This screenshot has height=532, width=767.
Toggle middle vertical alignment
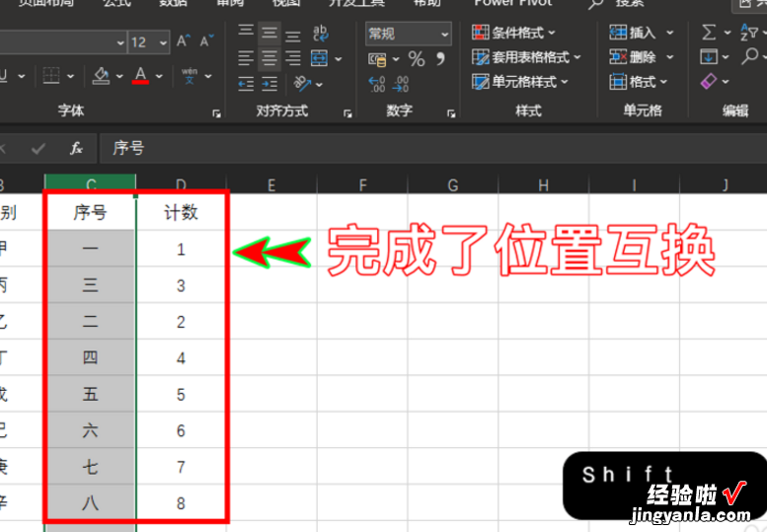[x=269, y=33]
